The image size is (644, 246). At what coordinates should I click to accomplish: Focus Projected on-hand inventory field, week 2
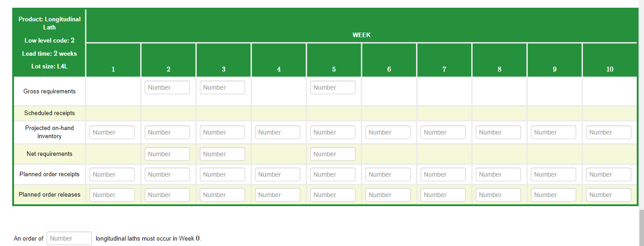coord(167,132)
